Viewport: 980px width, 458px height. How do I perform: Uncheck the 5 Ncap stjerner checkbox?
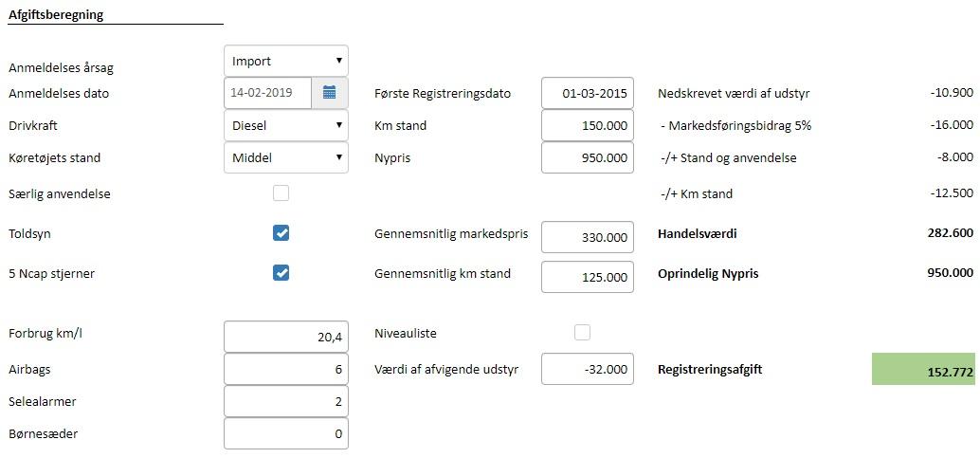click(281, 273)
